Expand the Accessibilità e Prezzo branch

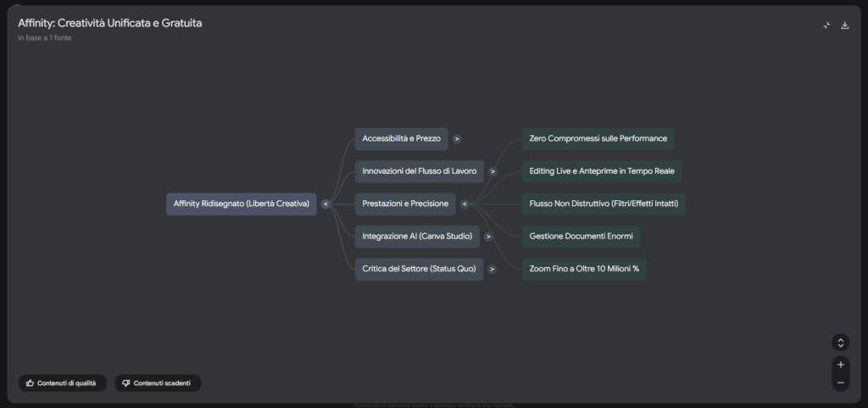(x=457, y=138)
